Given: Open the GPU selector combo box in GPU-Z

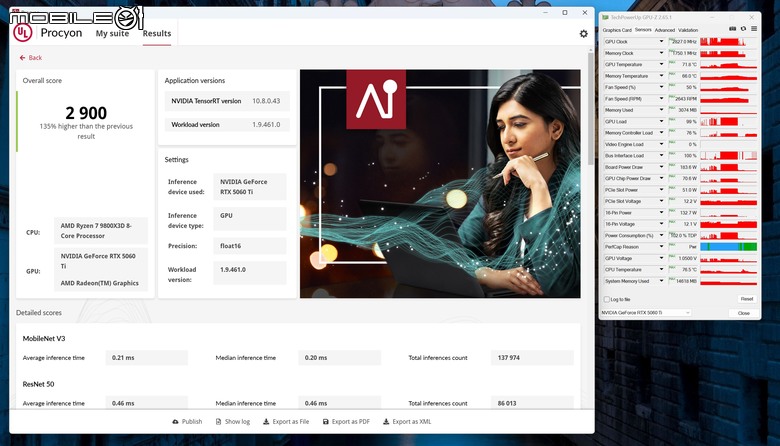Looking at the screenshot, I should [646, 313].
